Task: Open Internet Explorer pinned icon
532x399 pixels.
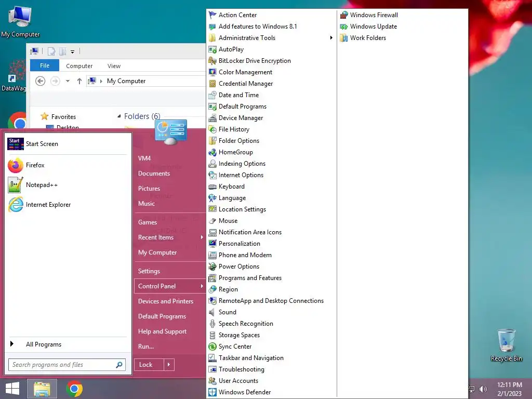Action: pos(16,205)
